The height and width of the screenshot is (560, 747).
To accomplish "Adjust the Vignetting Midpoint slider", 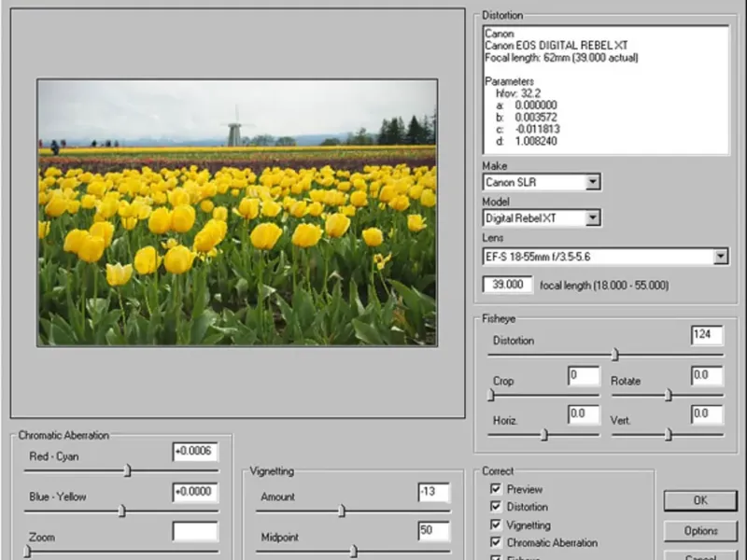I will (x=354, y=552).
